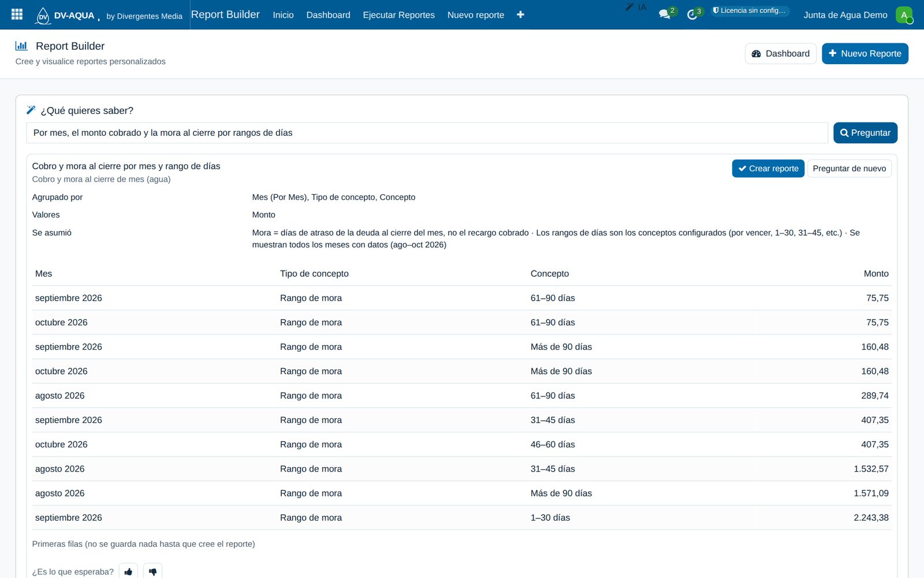The height and width of the screenshot is (578, 924).
Task: Click the Preguntar search button
Action: [x=865, y=133]
